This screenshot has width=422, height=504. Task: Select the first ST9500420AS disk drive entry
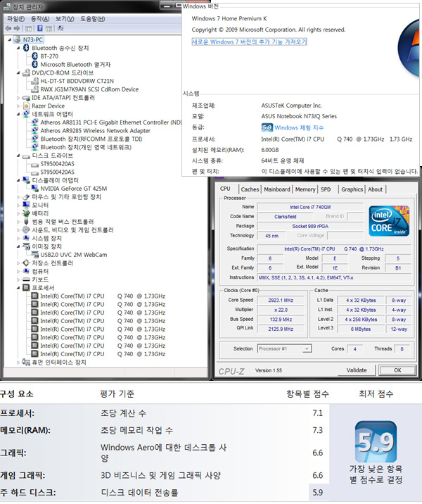57,164
